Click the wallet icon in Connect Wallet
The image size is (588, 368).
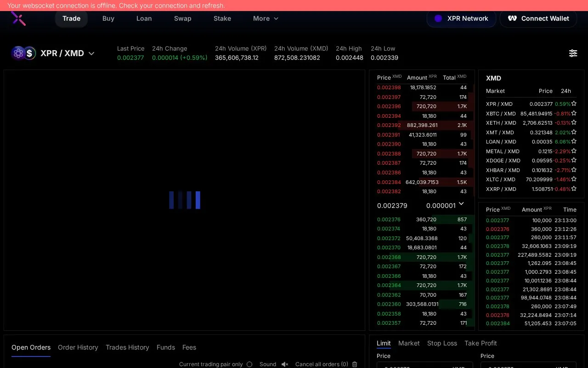click(512, 18)
